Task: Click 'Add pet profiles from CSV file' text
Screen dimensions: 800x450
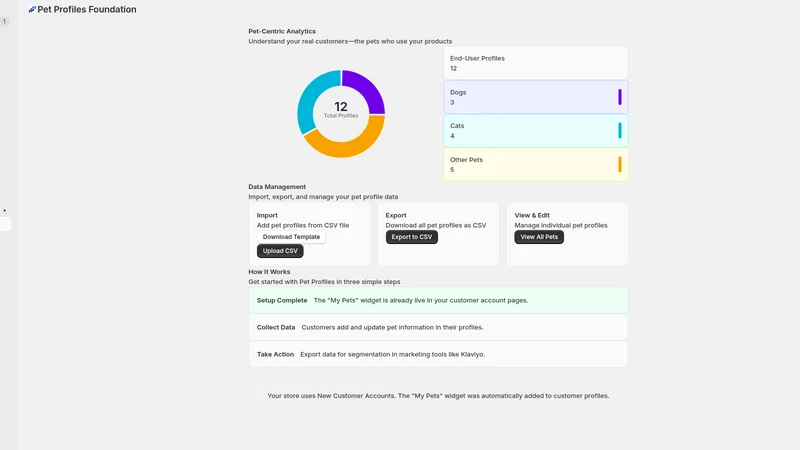Action: coord(303,225)
